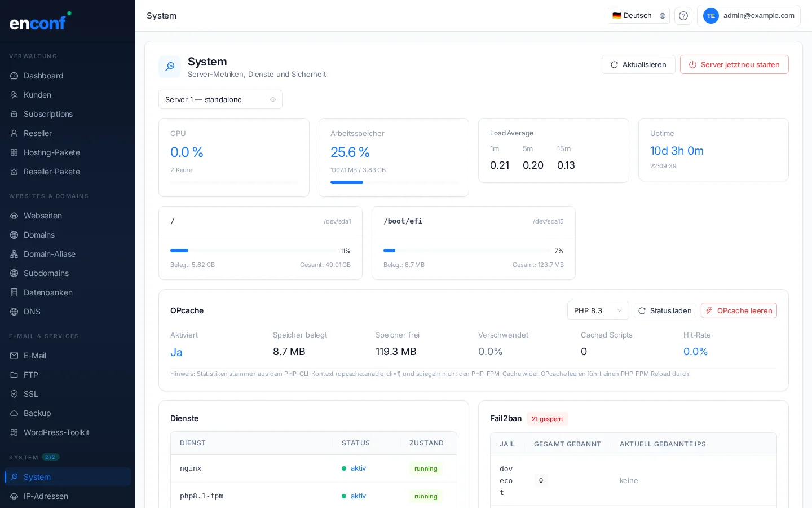
Task: Click the OPcache leeren button
Action: pos(738,310)
